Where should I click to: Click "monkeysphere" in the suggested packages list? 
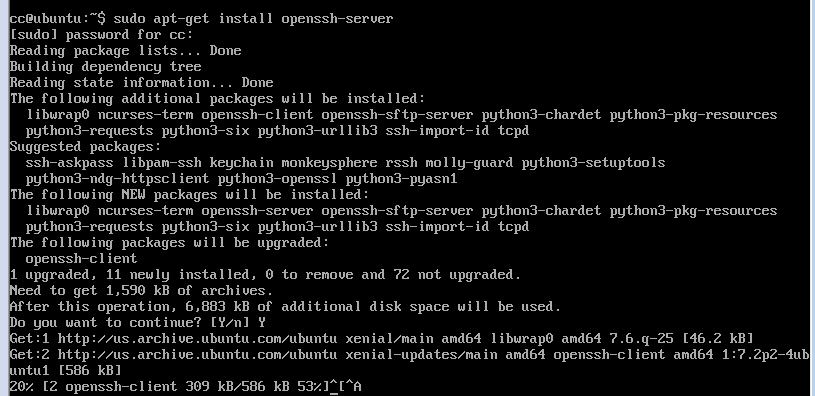(x=329, y=163)
